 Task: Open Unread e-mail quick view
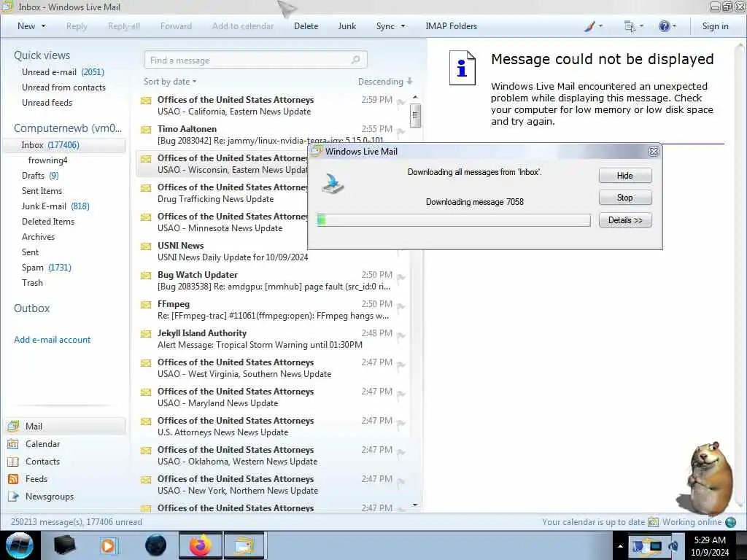click(x=63, y=72)
